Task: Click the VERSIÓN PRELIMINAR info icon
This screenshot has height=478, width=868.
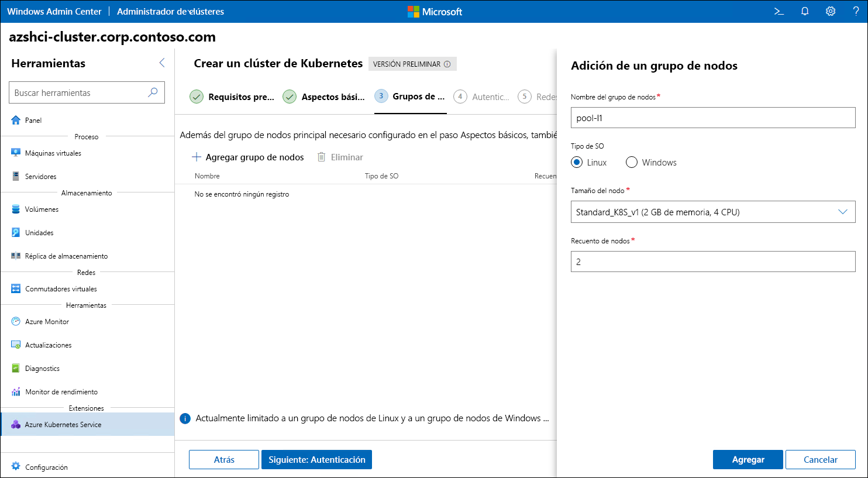Action: pyautogui.click(x=447, y=64)
